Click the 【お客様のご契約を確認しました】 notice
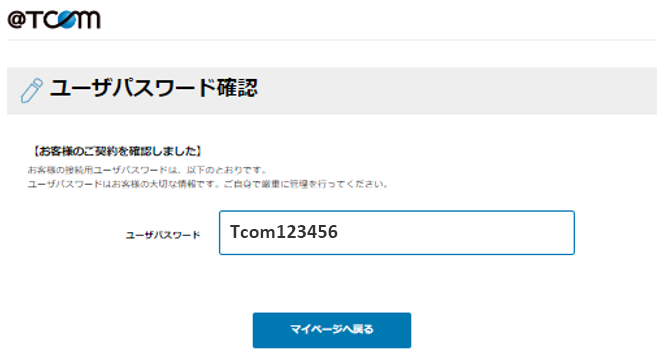Viewport: 665px width, 364px height. pos(117,151)
